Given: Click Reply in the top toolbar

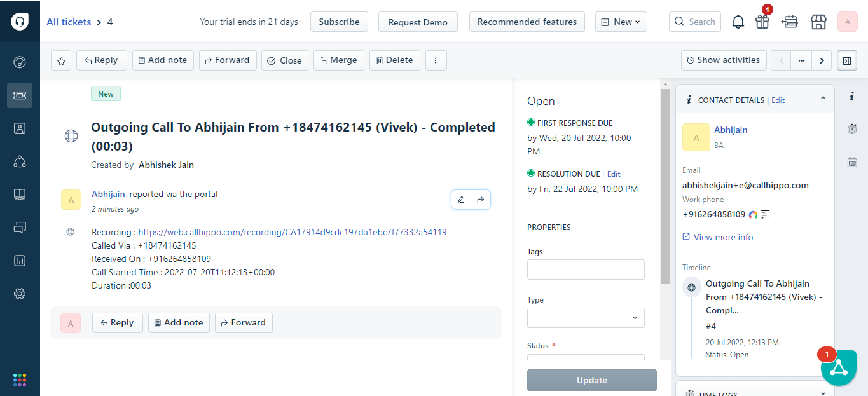Looking at the screenshot, I should pos(102,60).
